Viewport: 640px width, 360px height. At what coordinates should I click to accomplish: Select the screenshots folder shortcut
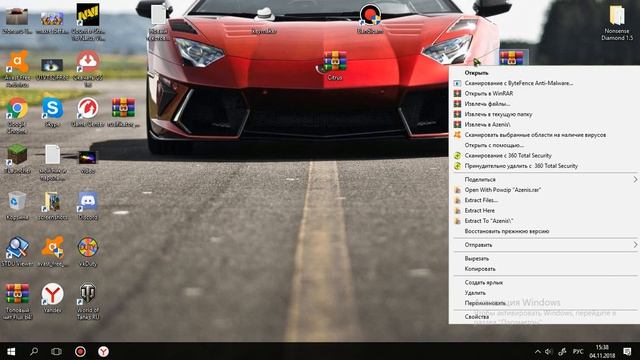coord(52,202)
